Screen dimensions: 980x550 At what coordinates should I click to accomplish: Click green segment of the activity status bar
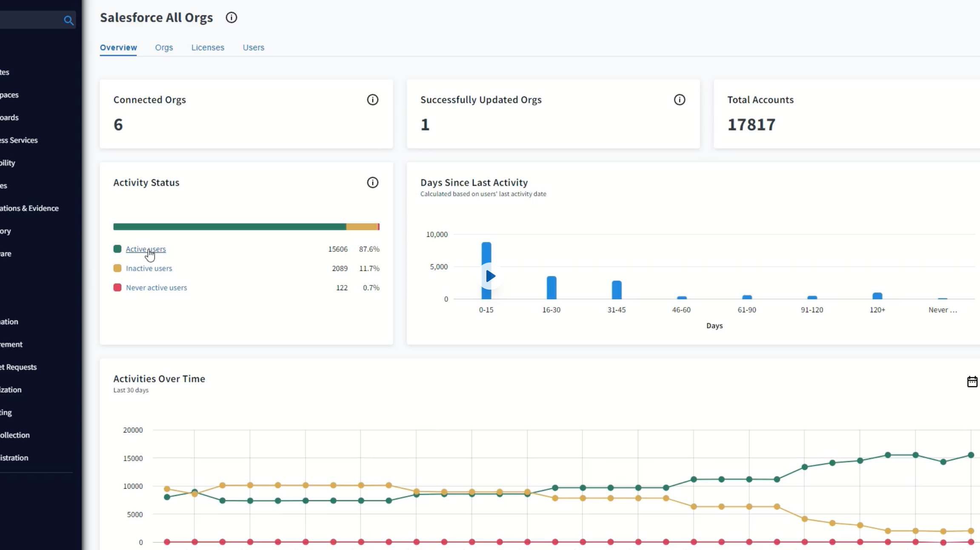pyautogui.click(x=230, y=227)
